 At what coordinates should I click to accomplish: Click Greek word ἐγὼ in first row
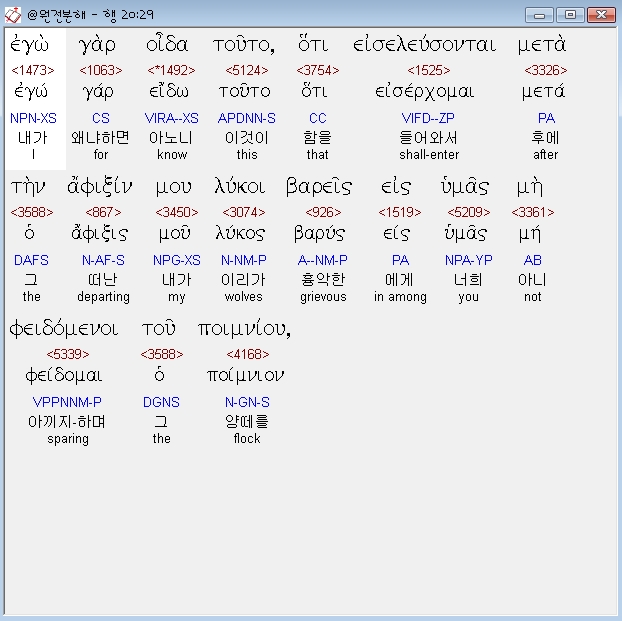[x=29, y=44]
